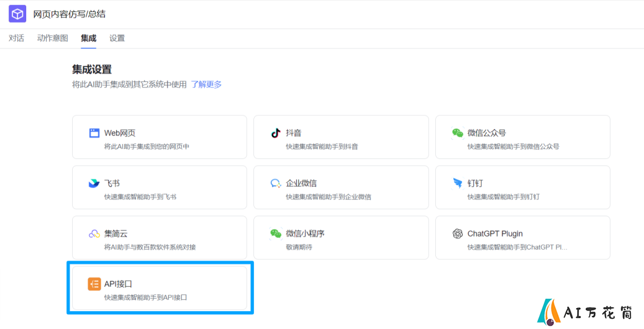The image size is (644, 329).
Task: Click the Web网页 browser window icon
Action: (x=94, y=133)
